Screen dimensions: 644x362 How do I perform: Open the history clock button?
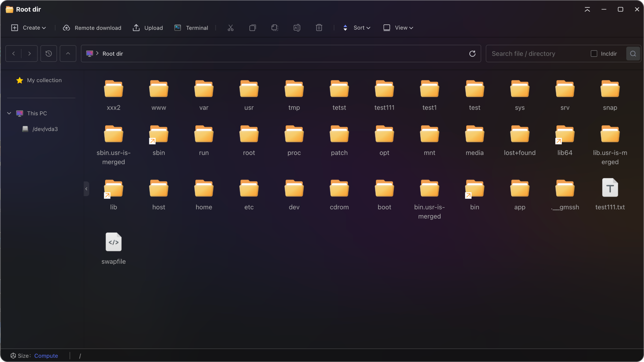click(49, 54)
